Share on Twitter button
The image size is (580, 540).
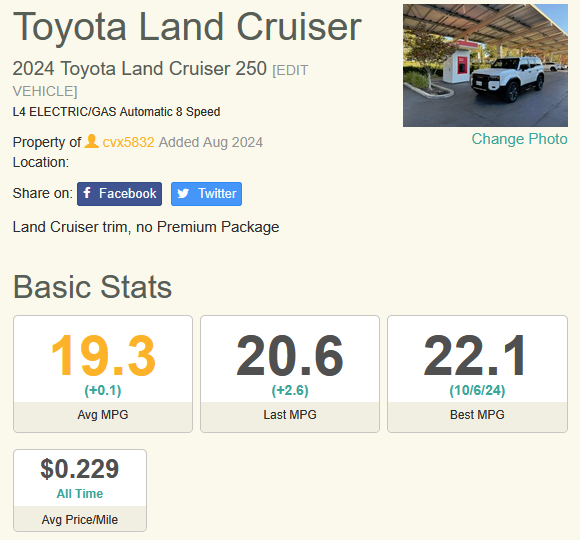click(206, 194)
